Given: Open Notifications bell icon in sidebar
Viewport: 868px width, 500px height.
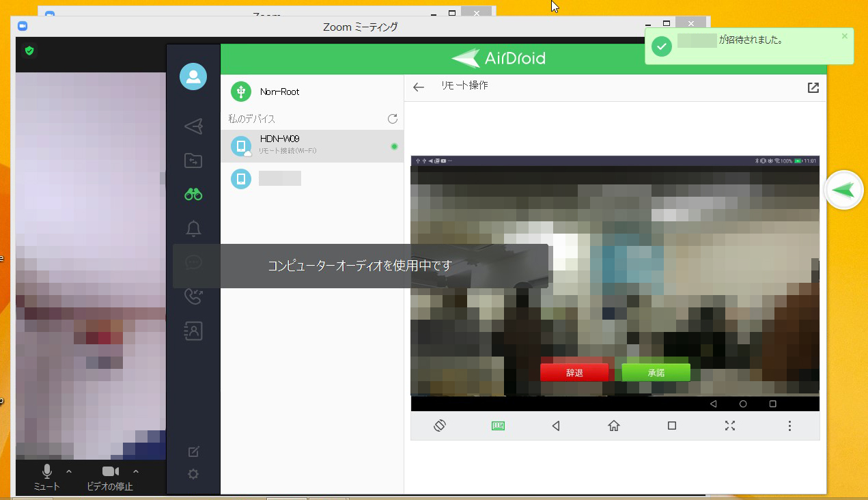Looking at the screenshot, I should 193,228.
